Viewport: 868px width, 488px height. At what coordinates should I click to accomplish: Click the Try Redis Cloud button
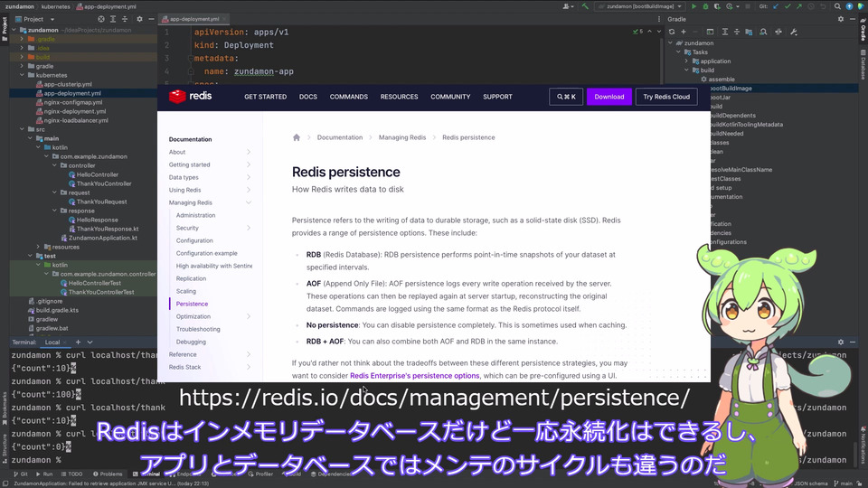pyautogui.click(x=666, y=97)
